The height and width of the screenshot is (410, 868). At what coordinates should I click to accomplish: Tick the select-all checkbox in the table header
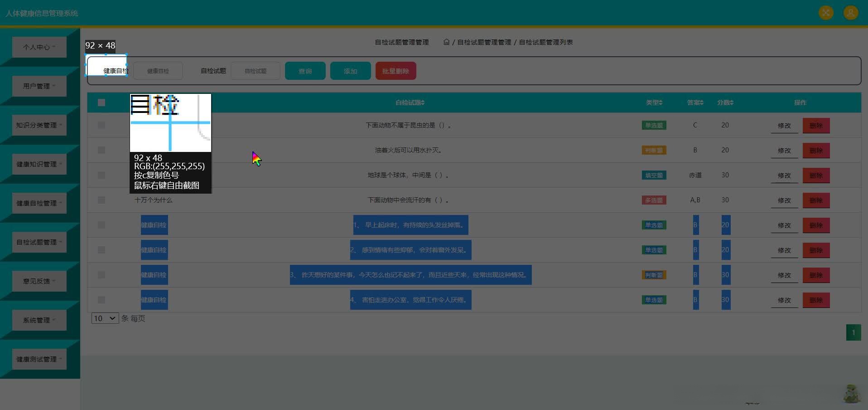(101, 102)
